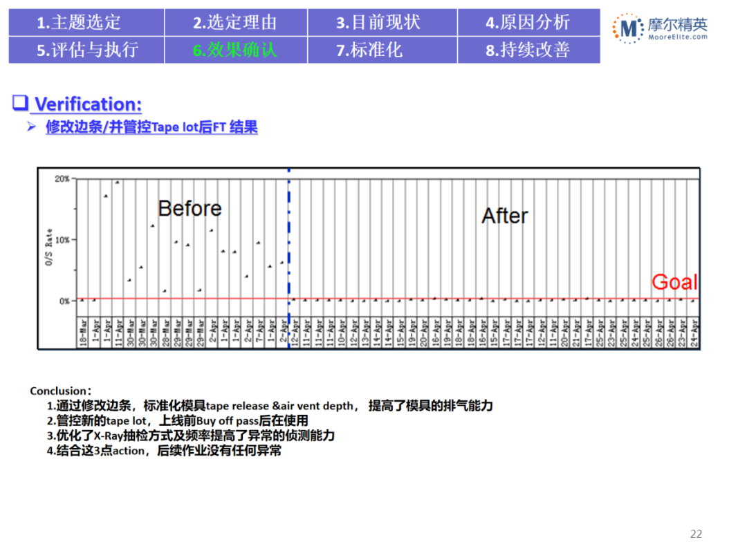Follow the 修改边条/并管控Tape lot后FT 结果 link

(x=151, y=127)
